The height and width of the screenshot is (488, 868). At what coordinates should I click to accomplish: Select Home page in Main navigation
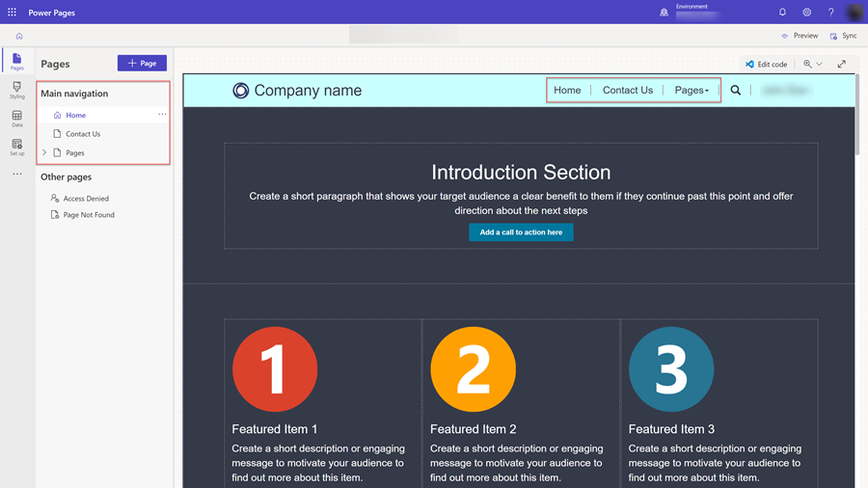103,115
